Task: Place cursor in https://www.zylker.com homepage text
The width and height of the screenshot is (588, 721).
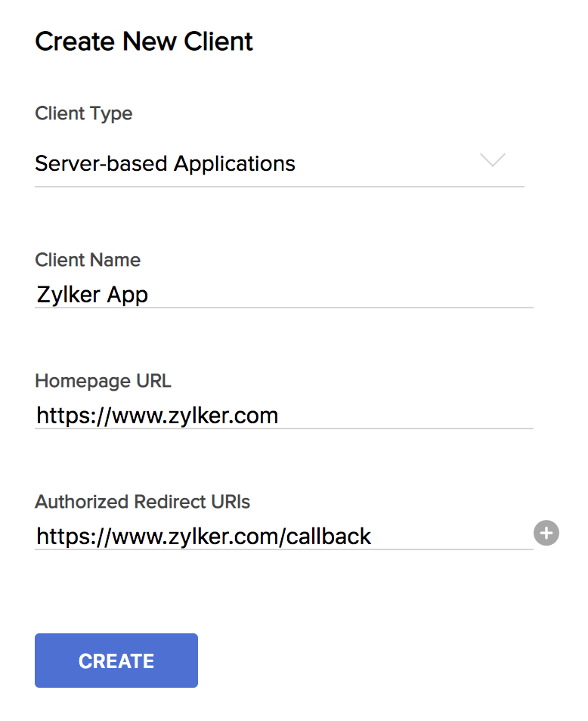Action: (x=157, y=415)
